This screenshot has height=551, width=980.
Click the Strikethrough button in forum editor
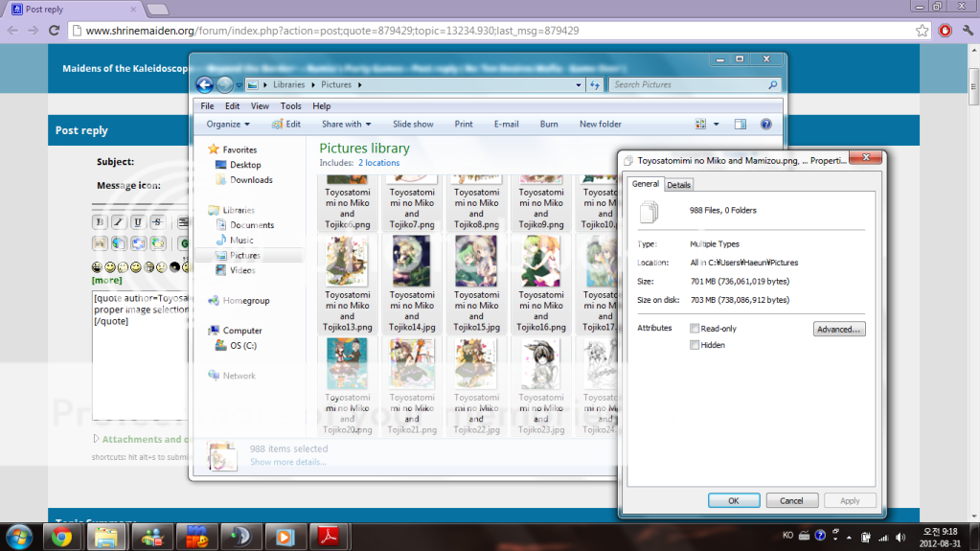(x=157, y=222)
